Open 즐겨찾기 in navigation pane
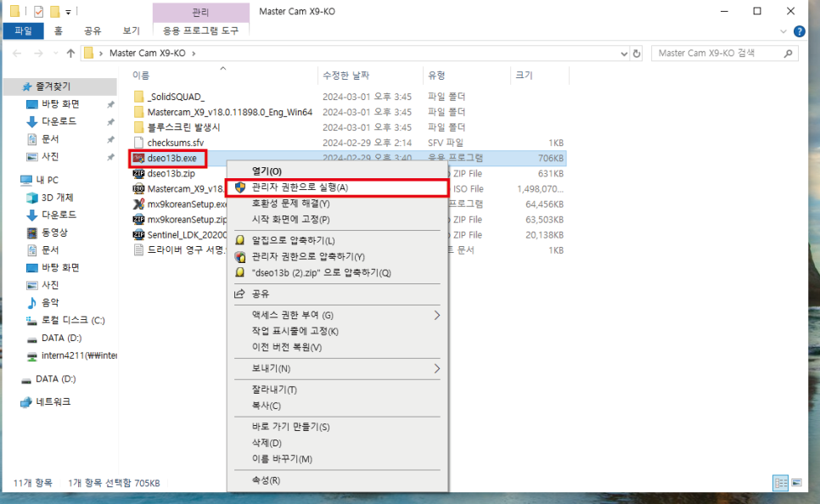Screen dimensions: 820x504 pyautogui.click(x=53, y=87)
